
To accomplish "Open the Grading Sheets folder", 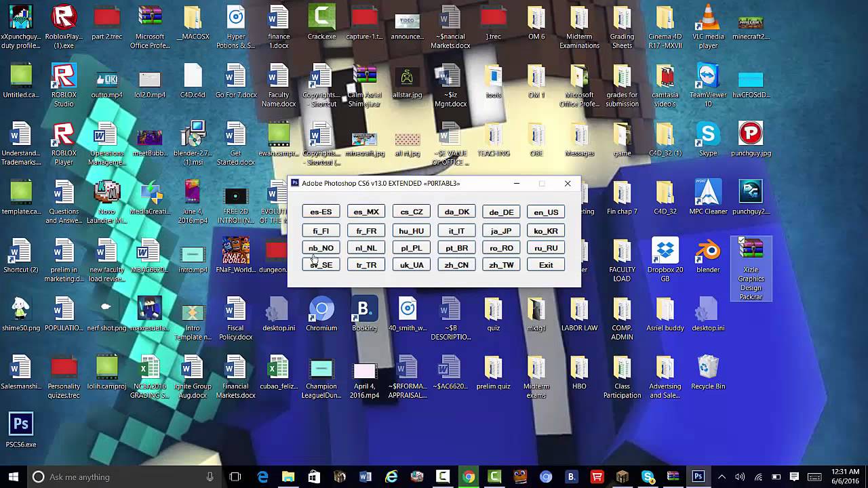I will 622,27.
